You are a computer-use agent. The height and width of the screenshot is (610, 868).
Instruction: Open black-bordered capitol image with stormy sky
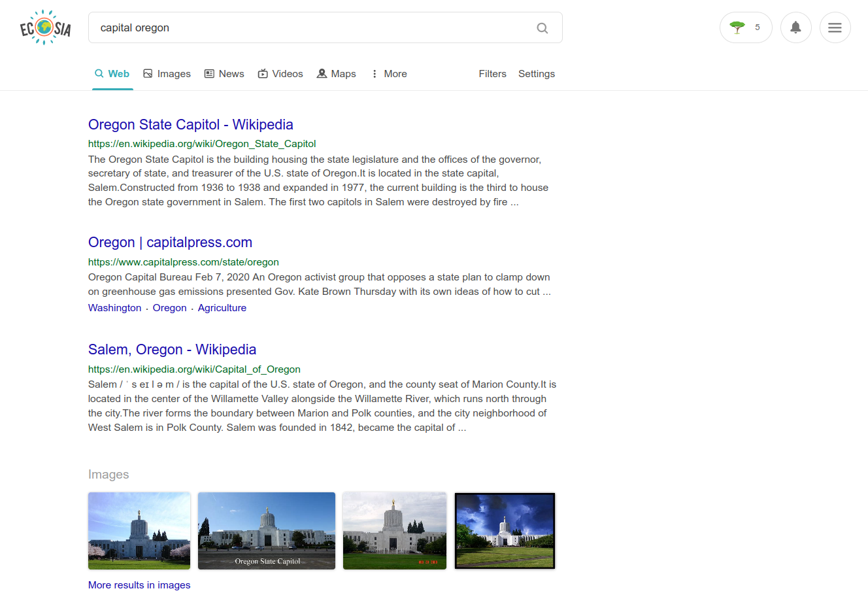click(505, 531)
